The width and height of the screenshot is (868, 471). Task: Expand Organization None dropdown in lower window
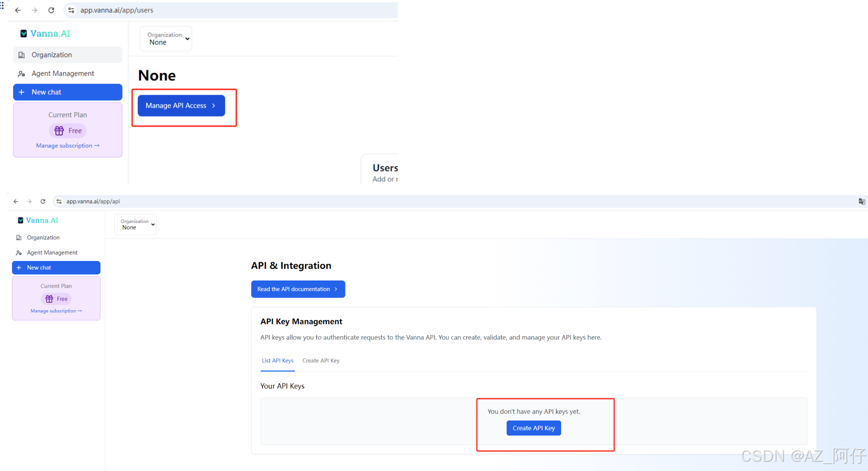point(136,224)
